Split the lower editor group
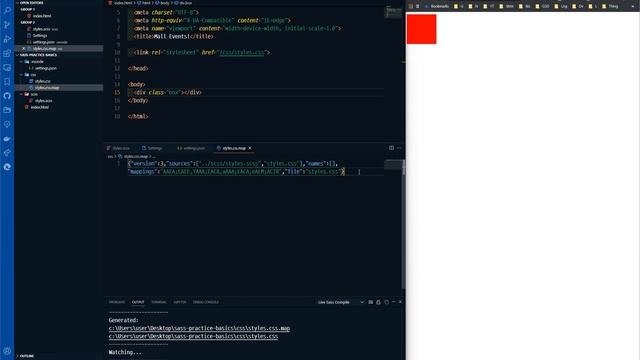 [x=391, y=148]
